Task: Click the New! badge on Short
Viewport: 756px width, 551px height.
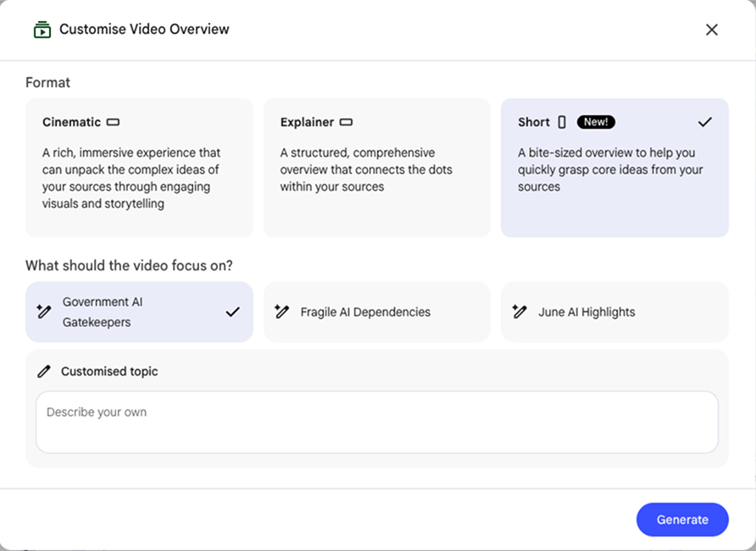Action: point(596,122)
